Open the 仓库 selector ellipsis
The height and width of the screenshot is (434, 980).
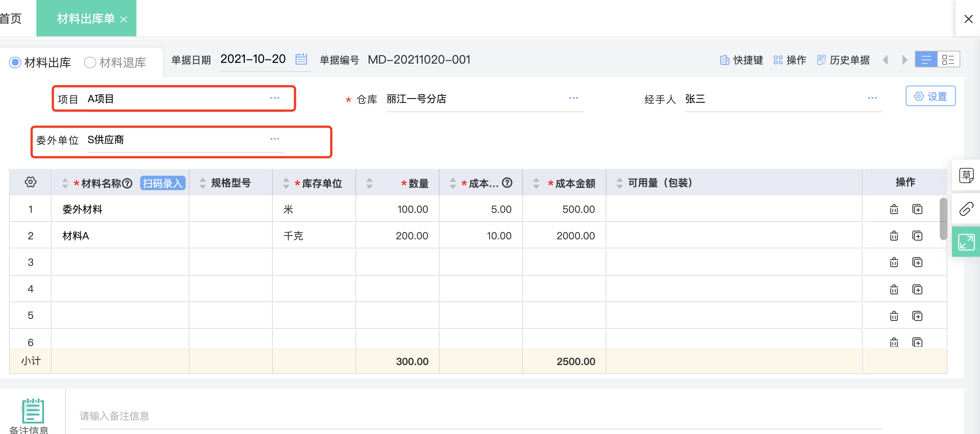pyautogui.click(x=573, y=98)
